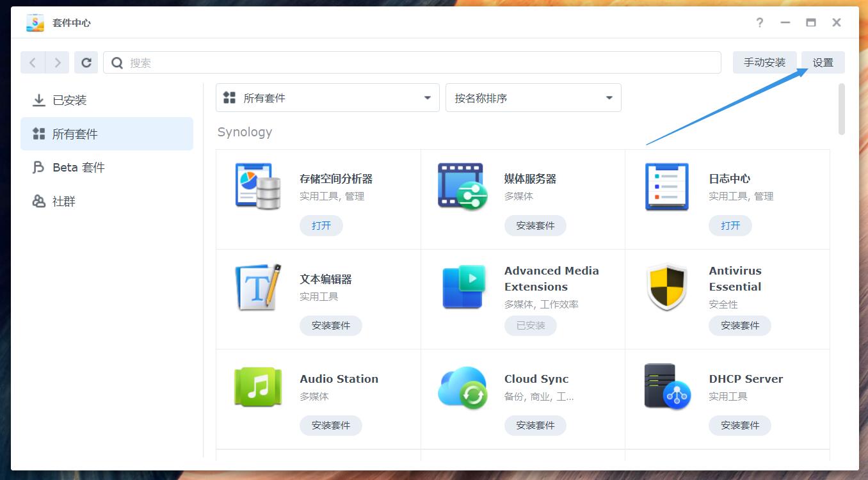Screen dimensions: 868x480
Task: Select 所有套件 in the sidebar
Action: [107, 134]
